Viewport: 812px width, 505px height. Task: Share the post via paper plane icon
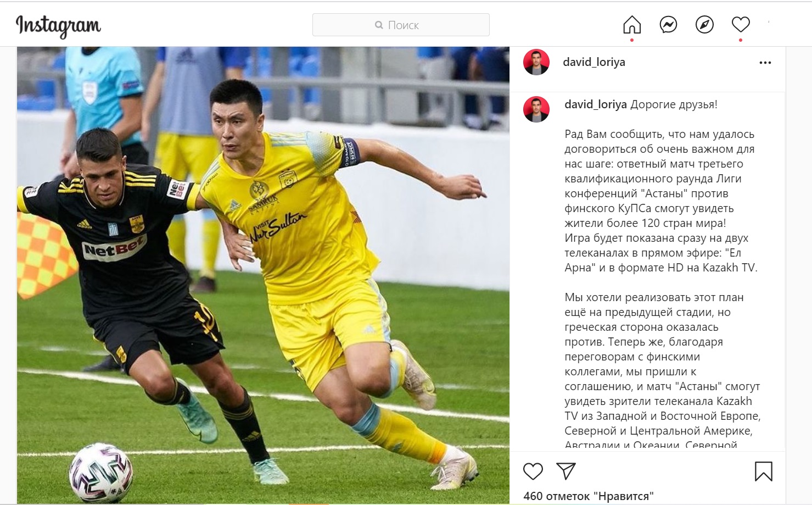566,470
